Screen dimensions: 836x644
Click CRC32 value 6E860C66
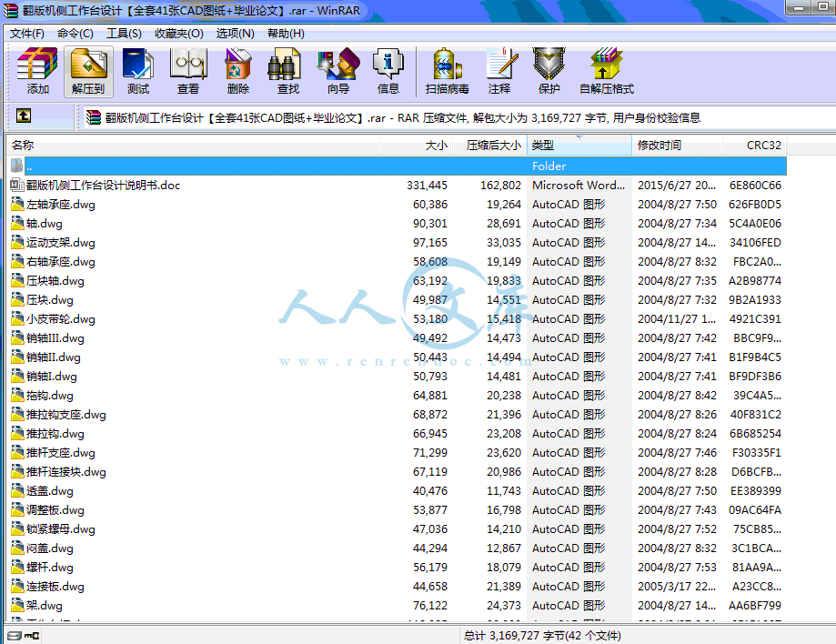coord(755,185)
